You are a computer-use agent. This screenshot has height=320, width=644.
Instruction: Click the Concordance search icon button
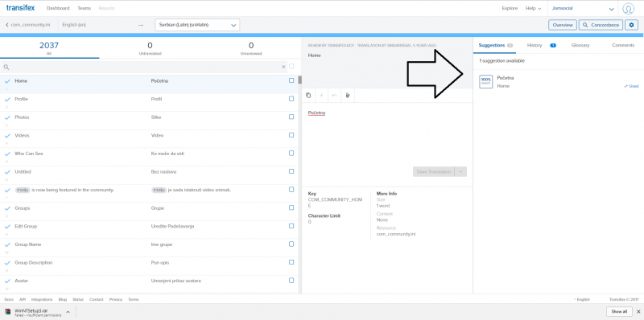pyautogui.click(x=601, y=25)
